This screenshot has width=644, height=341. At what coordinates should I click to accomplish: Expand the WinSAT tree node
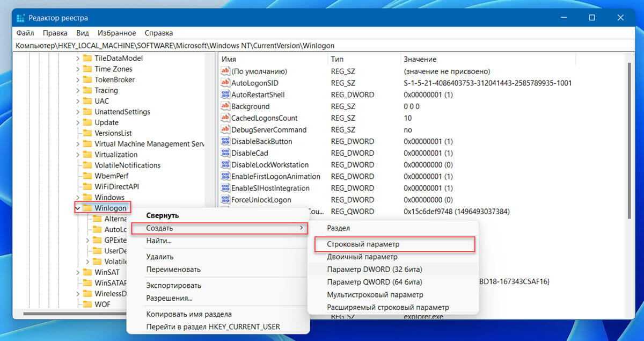click(77, 272)
